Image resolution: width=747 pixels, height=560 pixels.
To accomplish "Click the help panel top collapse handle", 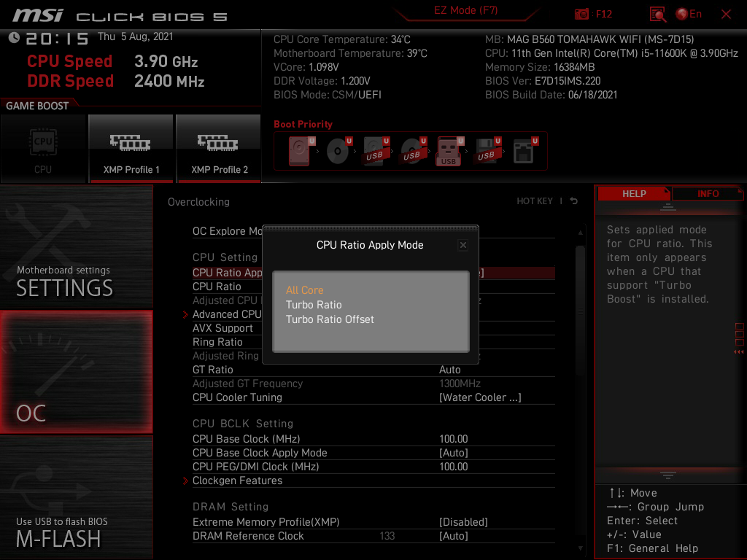I will click(667, 207).
